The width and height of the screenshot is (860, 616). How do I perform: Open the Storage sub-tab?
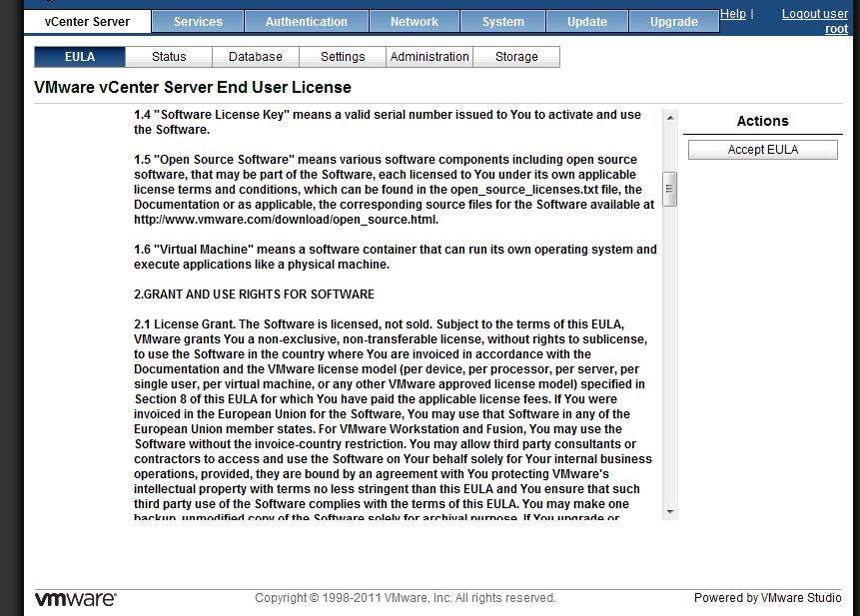[516, 57]
